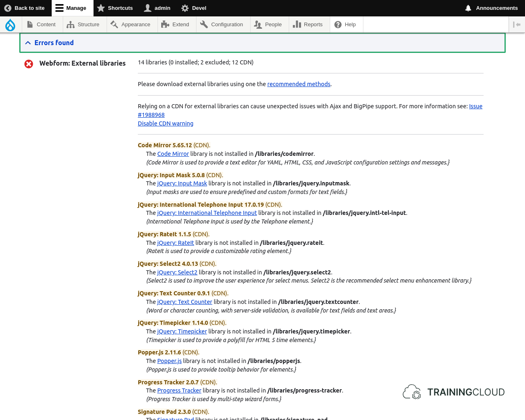Image resolution: width=525 pixels, height=420 pixels.
Task: Open Announcements panel
Action: coord(491,8)
